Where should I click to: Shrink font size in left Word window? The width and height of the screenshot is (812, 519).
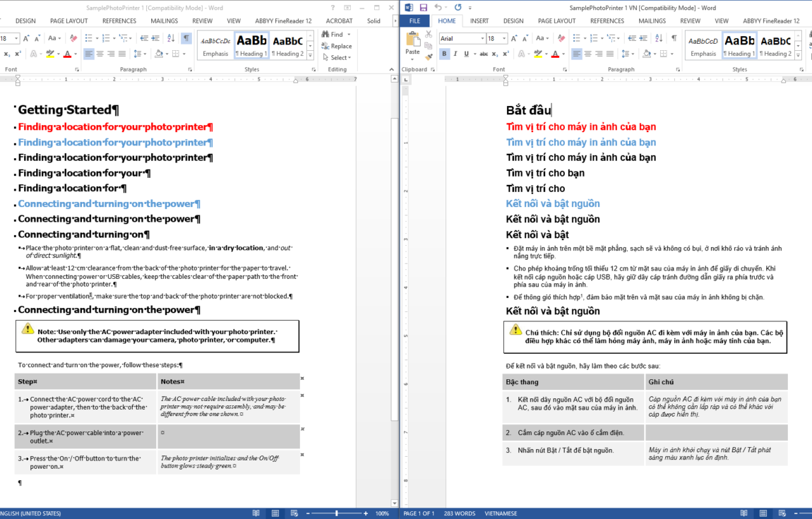click(37, 38)
